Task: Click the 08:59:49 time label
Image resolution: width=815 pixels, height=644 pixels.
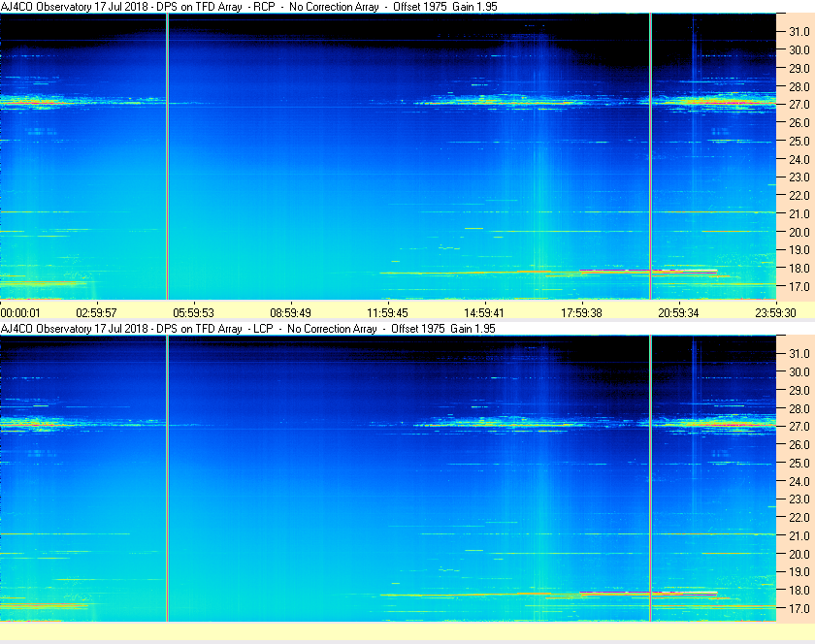Action: [x=290, y=313]
